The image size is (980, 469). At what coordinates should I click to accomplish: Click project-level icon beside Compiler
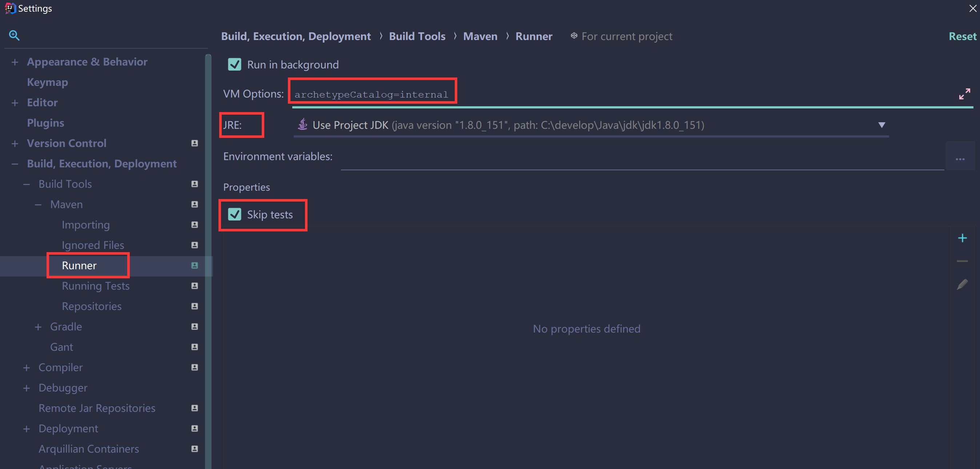click(x=194, y=367)
